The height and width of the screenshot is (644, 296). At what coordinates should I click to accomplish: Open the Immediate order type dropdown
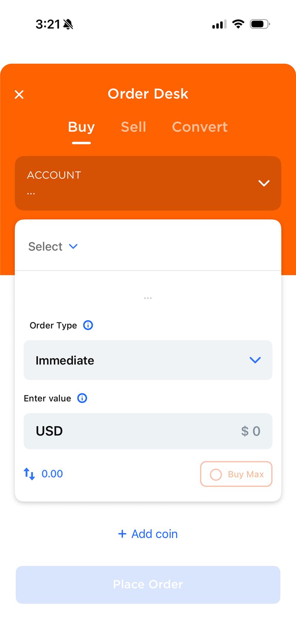tap(148, 360)
